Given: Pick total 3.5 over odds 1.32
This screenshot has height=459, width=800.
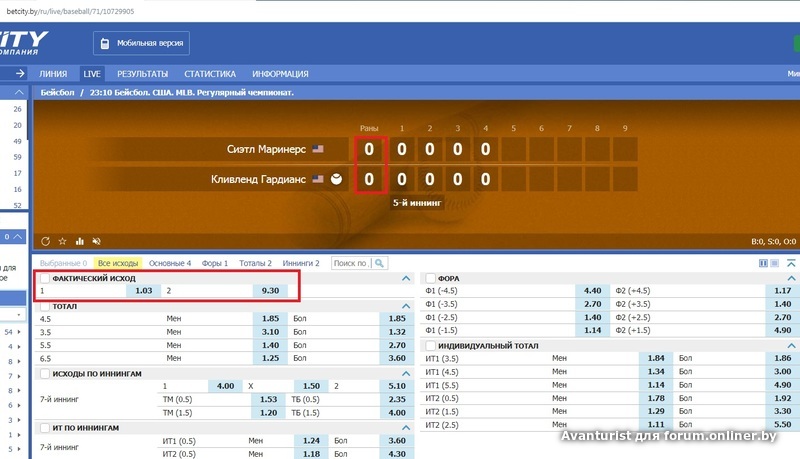Looking at the screenshot, I should pyautogui.click(x=397, y=332).
